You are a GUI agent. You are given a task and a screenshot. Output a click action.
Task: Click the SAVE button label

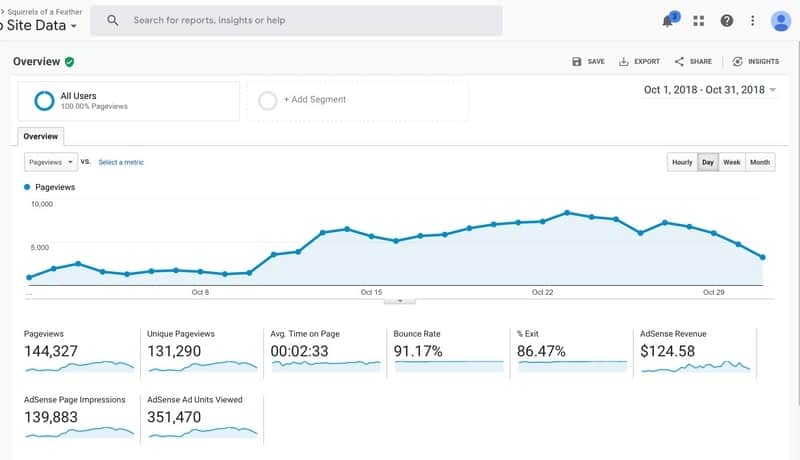(x=596, y=61)
